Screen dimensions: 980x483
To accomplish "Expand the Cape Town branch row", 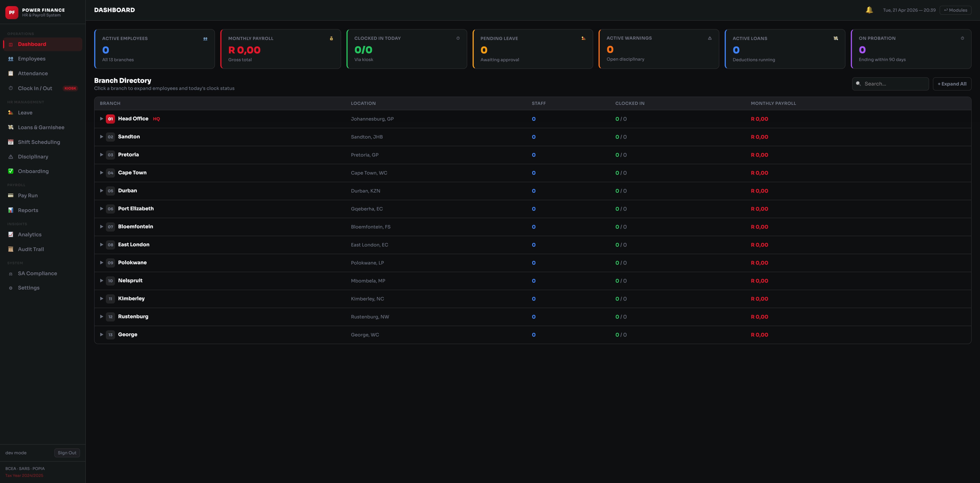I will pos(102,173).
